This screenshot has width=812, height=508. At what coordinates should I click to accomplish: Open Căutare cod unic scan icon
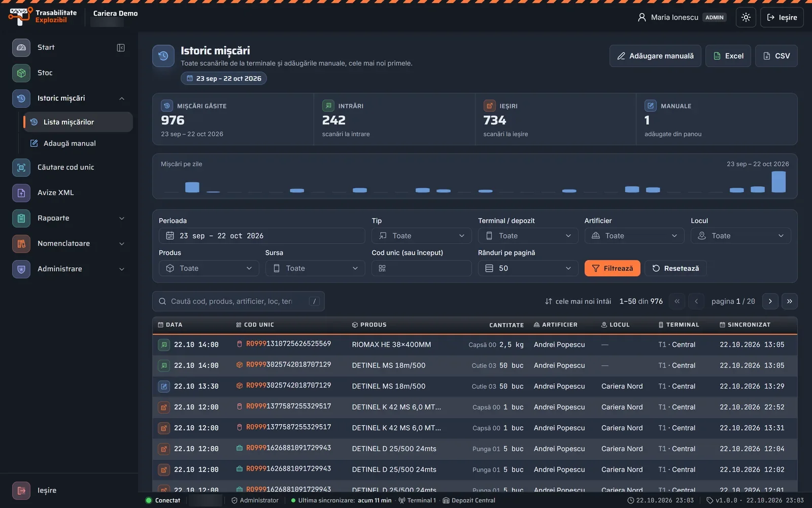point(21,168)
